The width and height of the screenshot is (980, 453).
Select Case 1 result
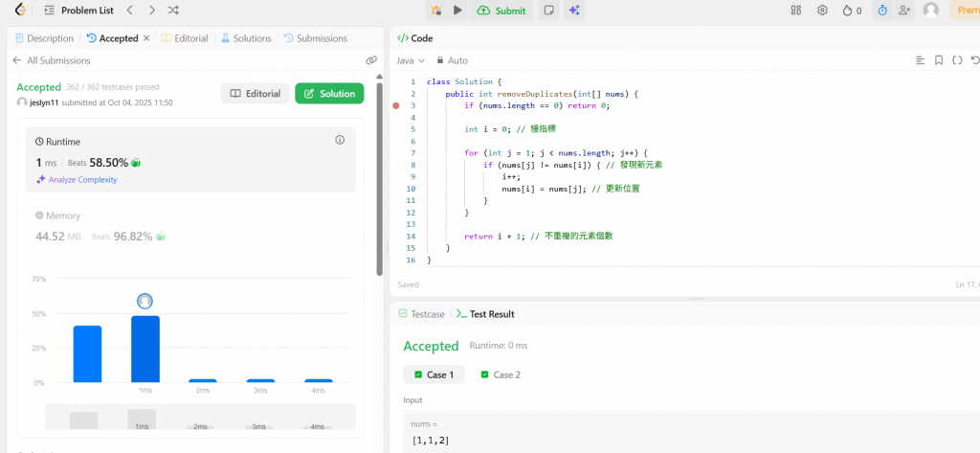[434, 374]
